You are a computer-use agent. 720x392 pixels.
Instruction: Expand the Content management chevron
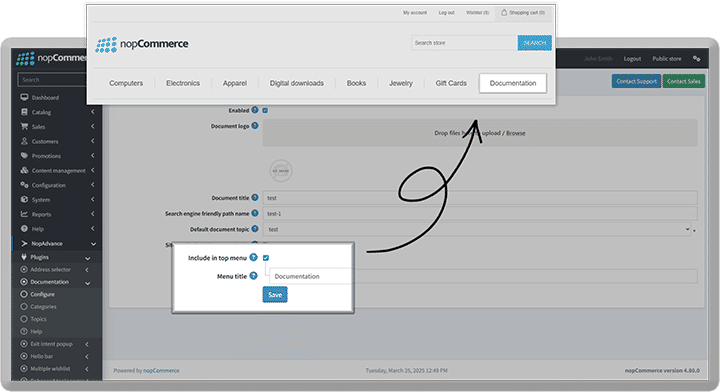93,170
